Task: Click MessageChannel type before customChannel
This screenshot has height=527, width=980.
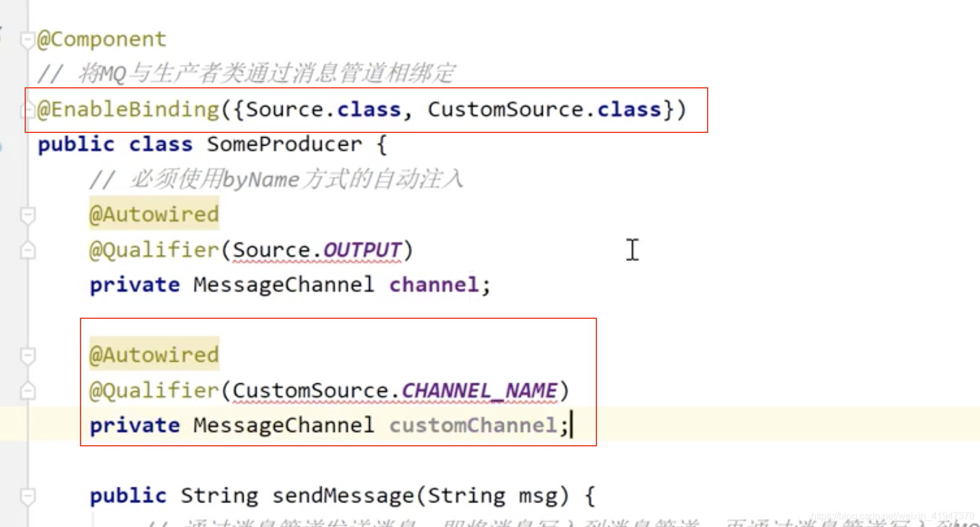Action: click(x=284, y=425)
